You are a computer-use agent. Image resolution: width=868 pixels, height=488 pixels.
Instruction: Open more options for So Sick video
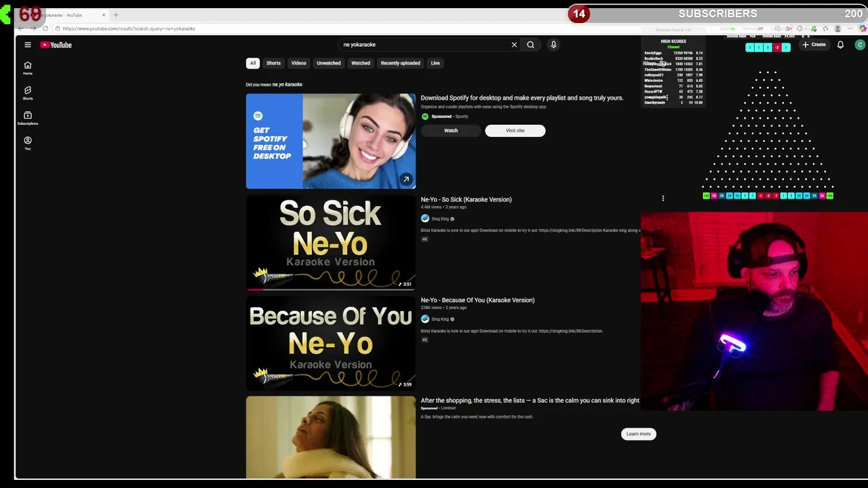click(x=663, y=199)
